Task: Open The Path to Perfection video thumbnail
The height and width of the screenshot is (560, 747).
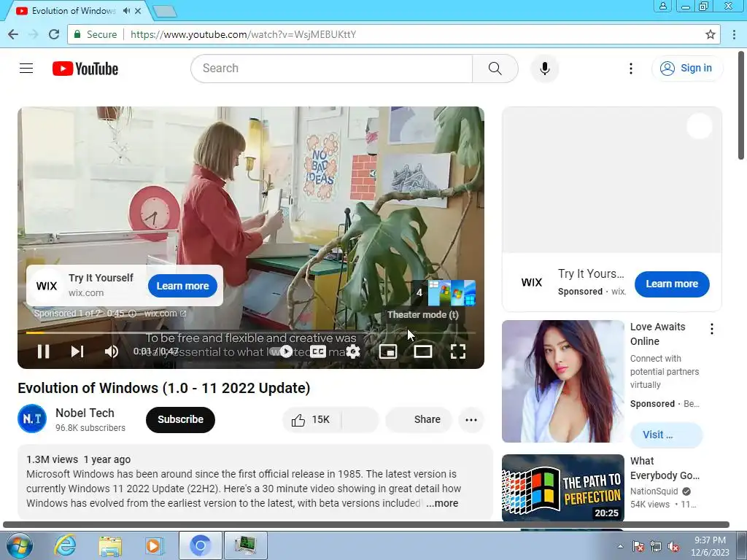Action: [x=562, y=488]
